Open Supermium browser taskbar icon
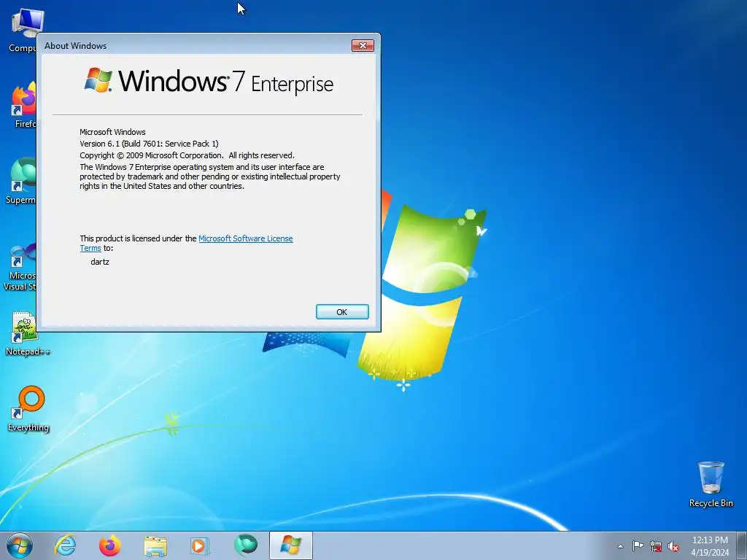Screen dimensions: 747x560 click(245, 545)
